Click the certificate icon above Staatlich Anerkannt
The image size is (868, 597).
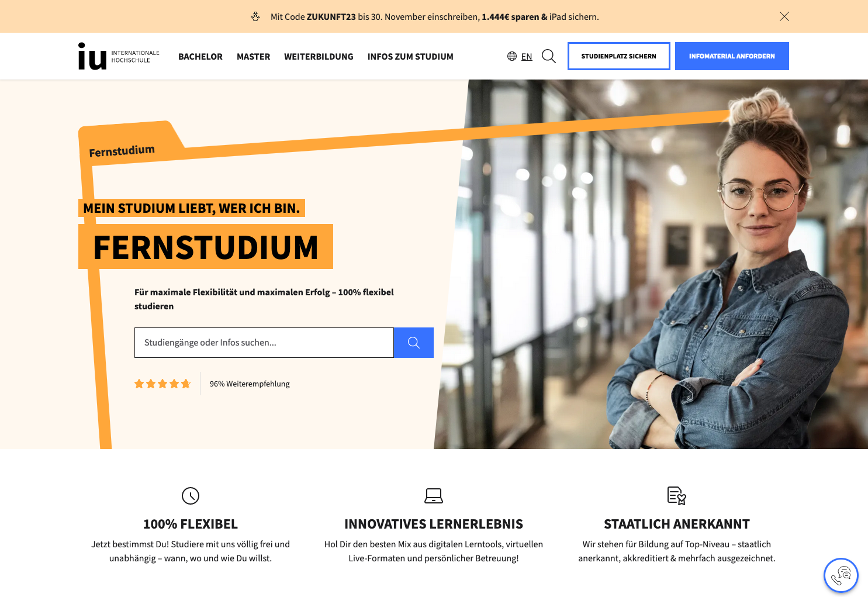point(677,496)
